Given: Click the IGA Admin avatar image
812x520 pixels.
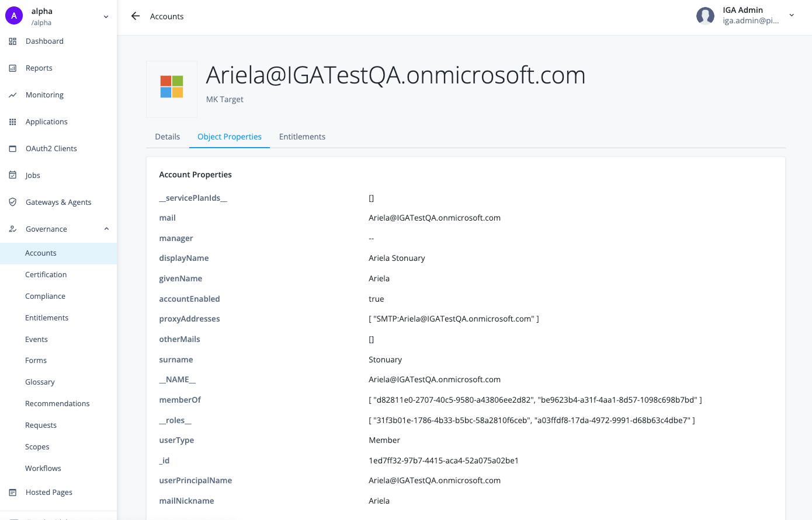Looking at the screenshot, I should (x=705, y=16).
